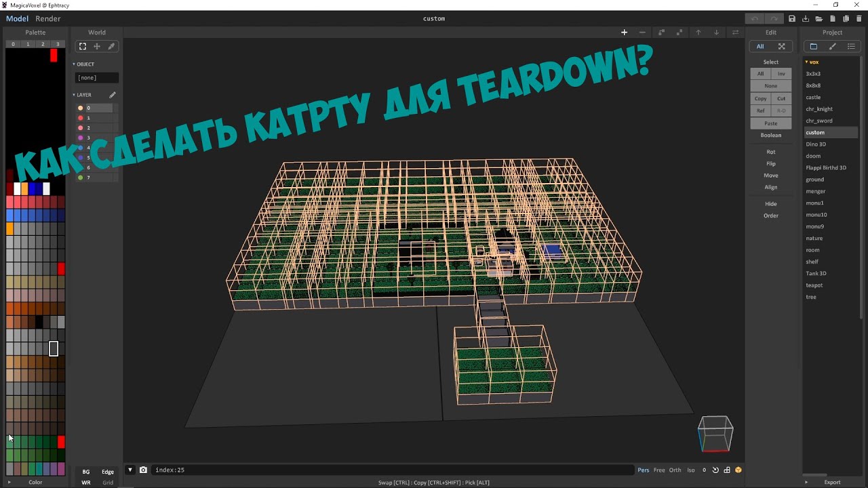The height and width of the screenshot is (488, 868).
Task: Select palette page 0 tab
Action: pyautogui.click(x=13, y=44)
